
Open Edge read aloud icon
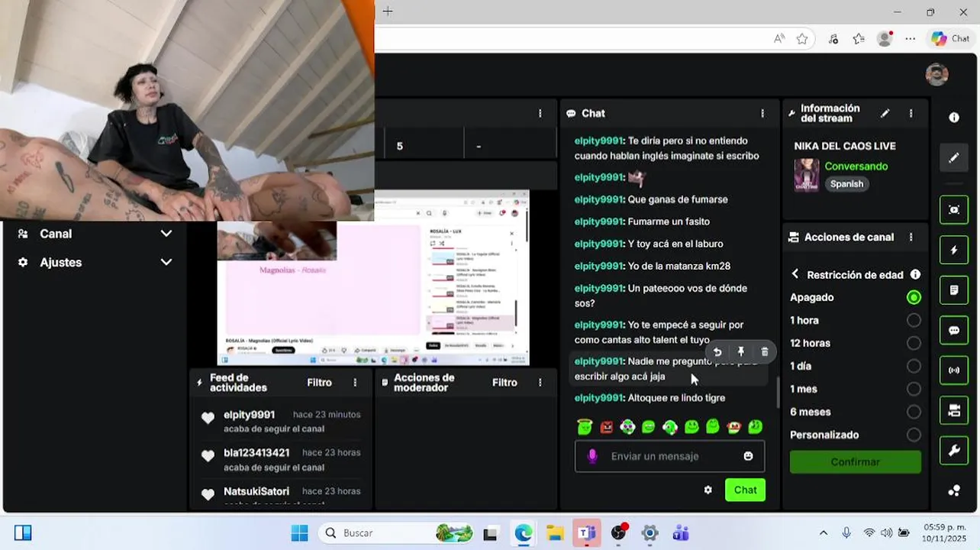(779, 38)
